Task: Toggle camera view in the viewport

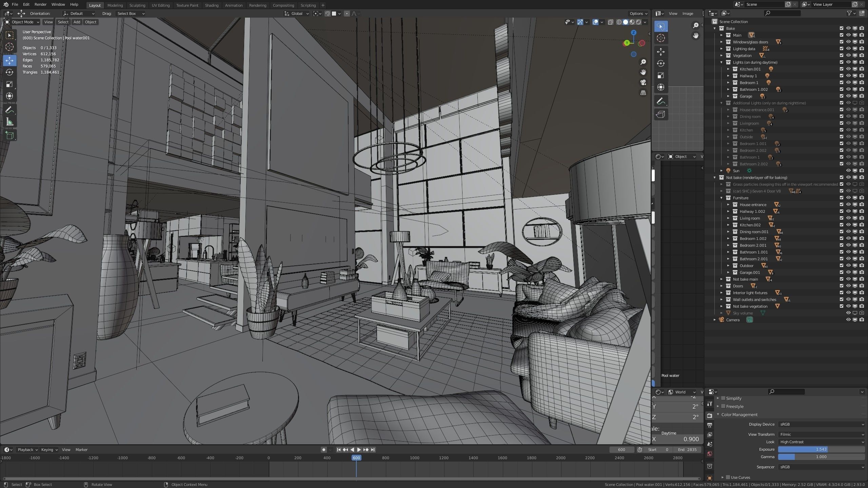Action: 643,82
